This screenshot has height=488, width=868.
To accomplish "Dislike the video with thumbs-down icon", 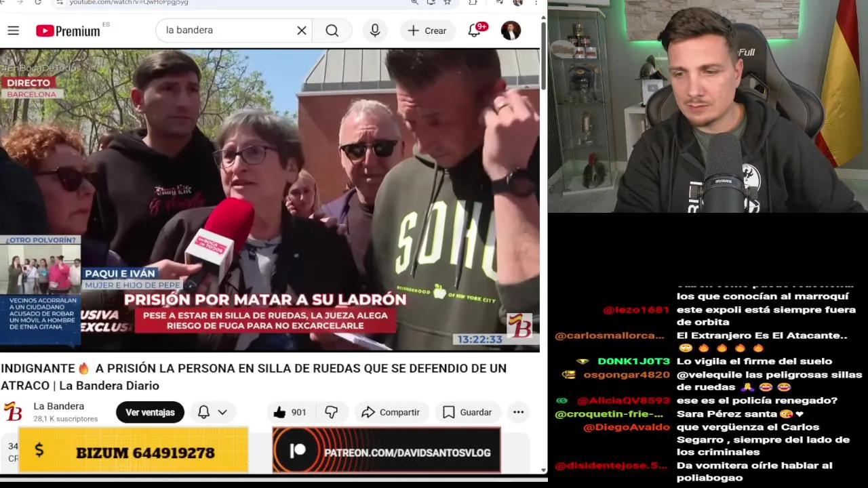I will (332, 412).
